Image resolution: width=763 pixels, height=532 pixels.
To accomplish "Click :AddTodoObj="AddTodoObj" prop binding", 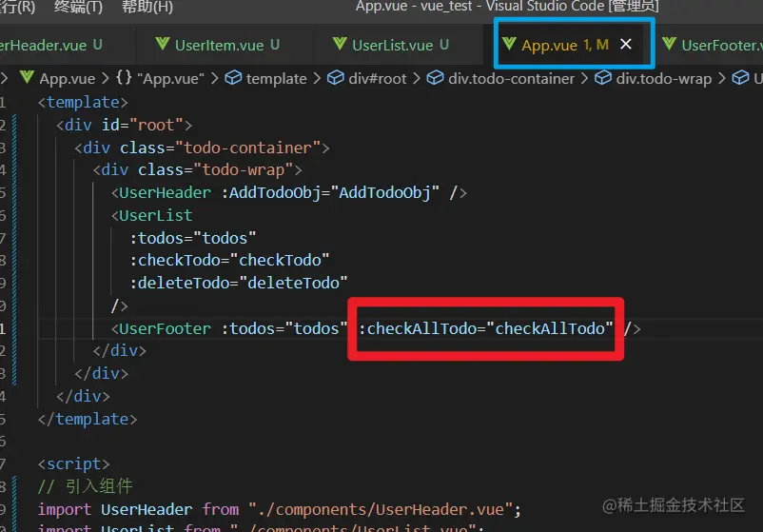I will [x=330, y=193].
